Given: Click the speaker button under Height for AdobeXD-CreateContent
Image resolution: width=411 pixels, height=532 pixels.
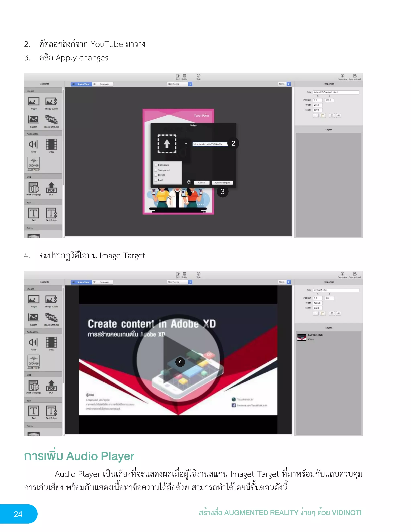Looking at the screenshot, I should [x=338, y=115].
